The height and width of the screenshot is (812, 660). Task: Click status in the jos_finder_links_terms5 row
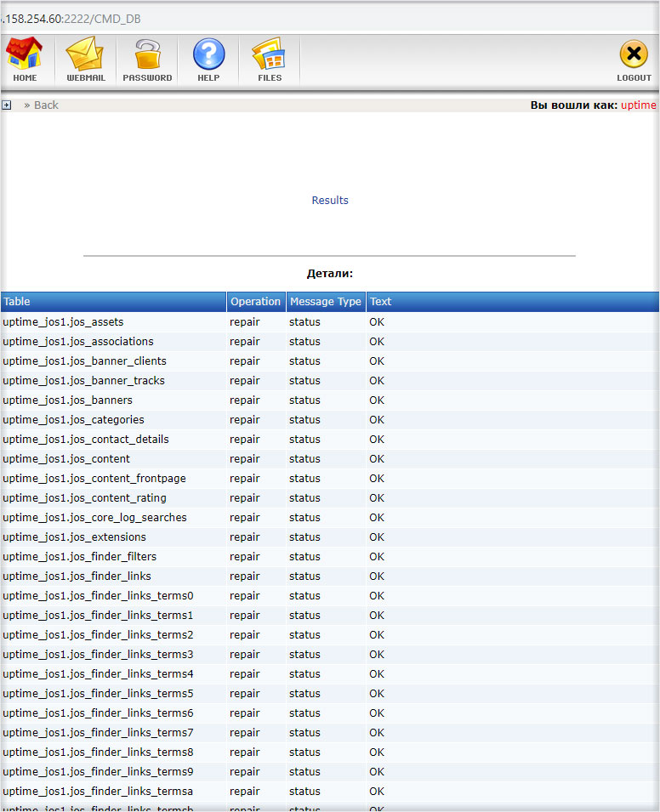click(304, 694)
